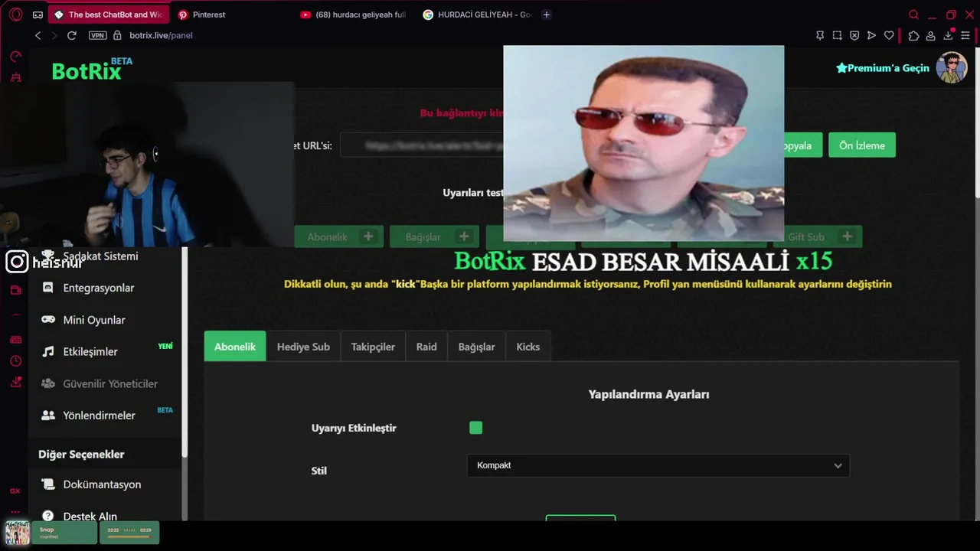This screenshot has width=980, height=551.
Task: Click Premium'a Geçin link
Action: 883,68
